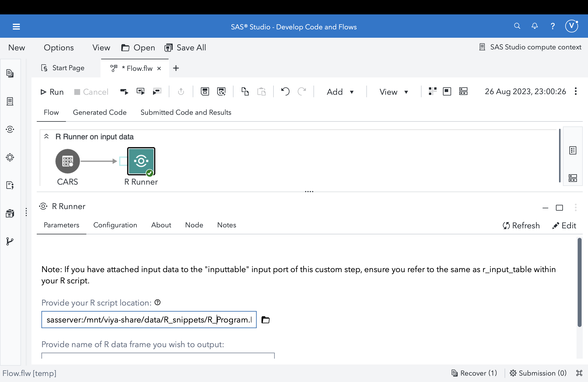The width and height of the screenshot is (588, 382).
Task: Open the notifications bell
Action: (535, 26)
